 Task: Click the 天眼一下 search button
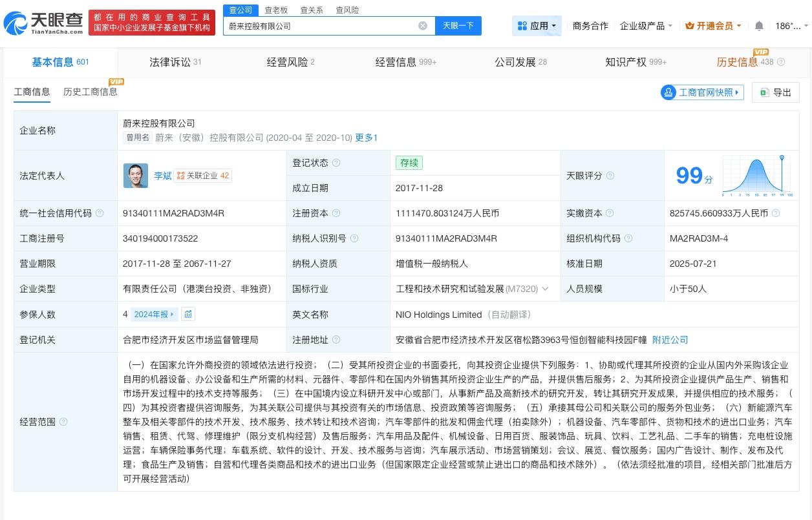click(458, 26)
